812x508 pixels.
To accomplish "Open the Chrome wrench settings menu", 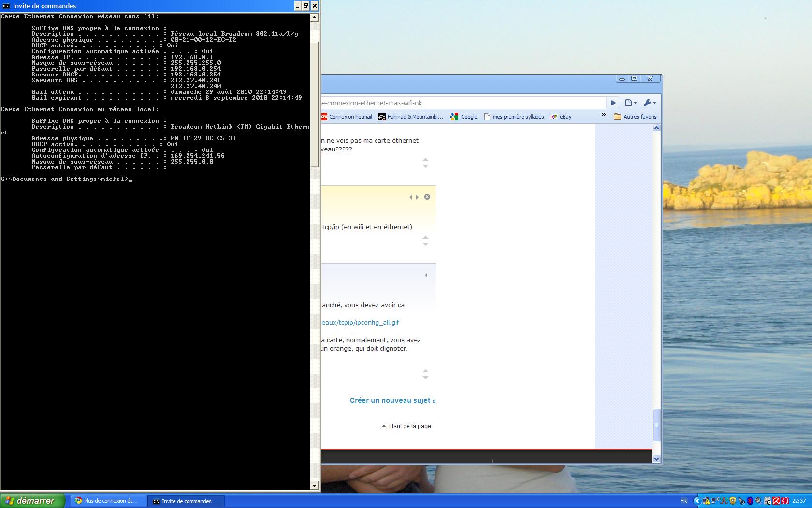I will pyautogui.click(x=650, y=103).
